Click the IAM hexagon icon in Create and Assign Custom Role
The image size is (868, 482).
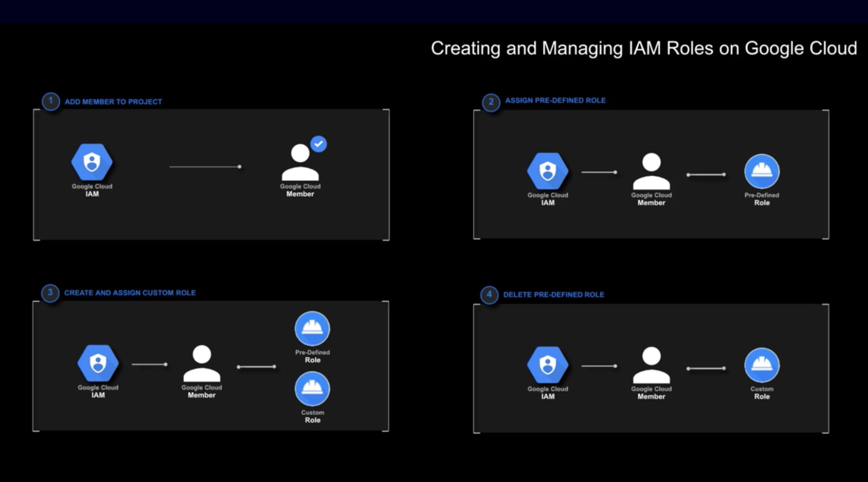(x=98, y=363)
